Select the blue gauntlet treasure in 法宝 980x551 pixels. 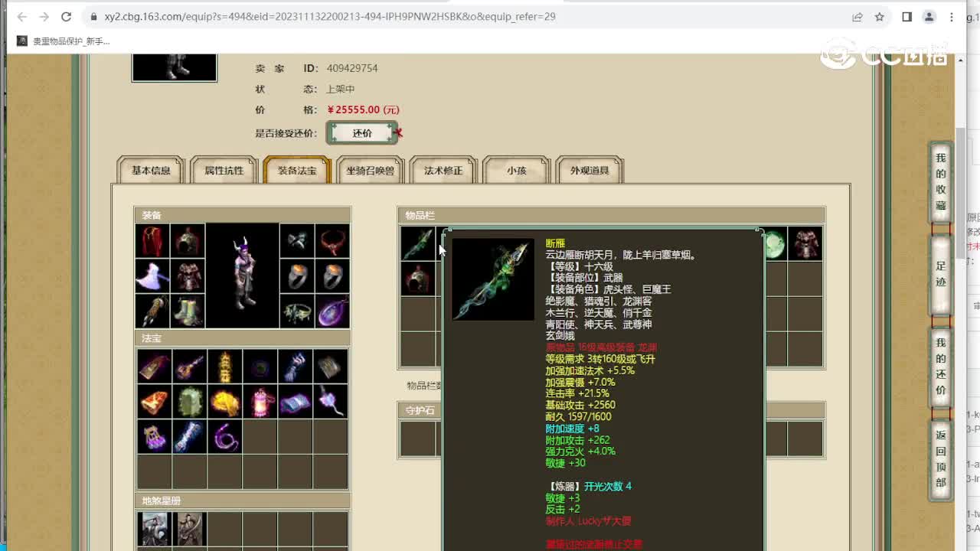296,367
